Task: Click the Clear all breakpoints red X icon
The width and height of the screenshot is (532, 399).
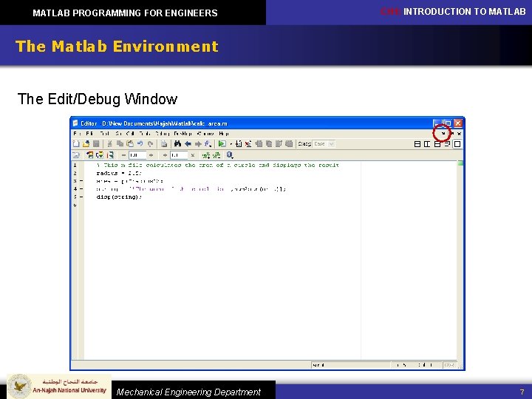Action: [x=248, y=144]
